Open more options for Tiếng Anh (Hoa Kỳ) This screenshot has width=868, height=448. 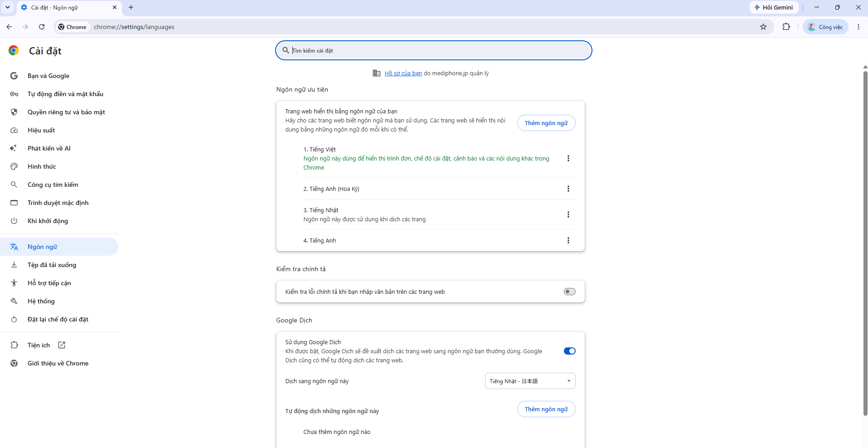click(568, 189)
